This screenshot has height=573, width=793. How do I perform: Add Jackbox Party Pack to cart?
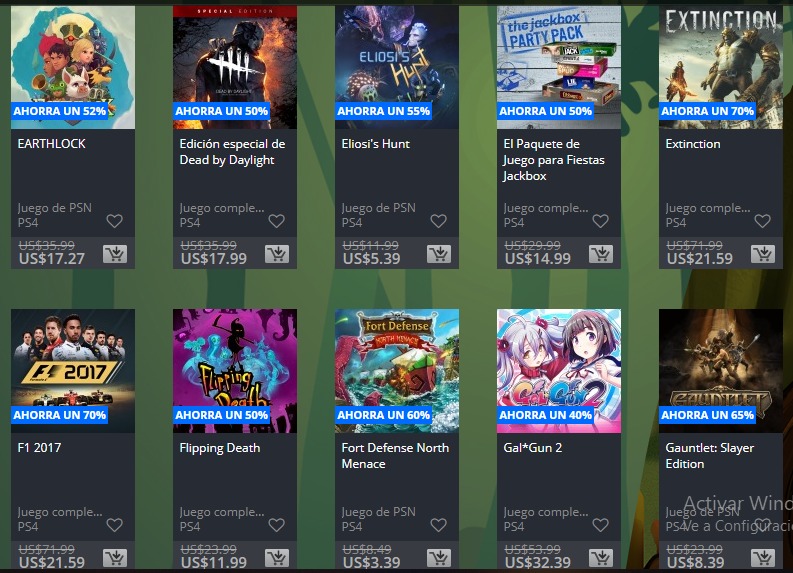(x=601, y=254)
